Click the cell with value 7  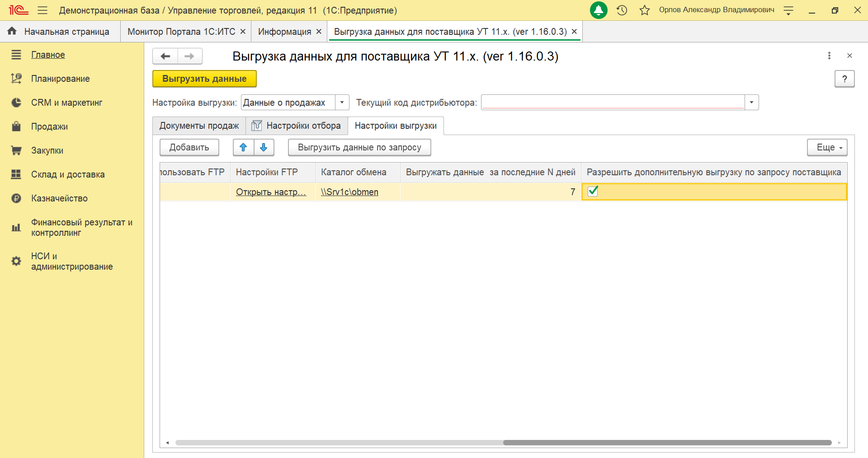coord(491,192)
